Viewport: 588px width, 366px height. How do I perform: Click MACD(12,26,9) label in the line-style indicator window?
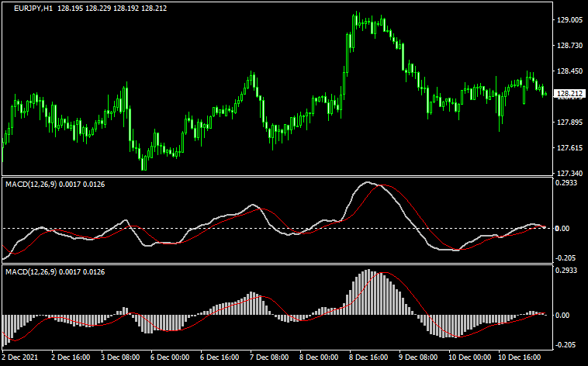pyautogui.click(x=31, y=185)
